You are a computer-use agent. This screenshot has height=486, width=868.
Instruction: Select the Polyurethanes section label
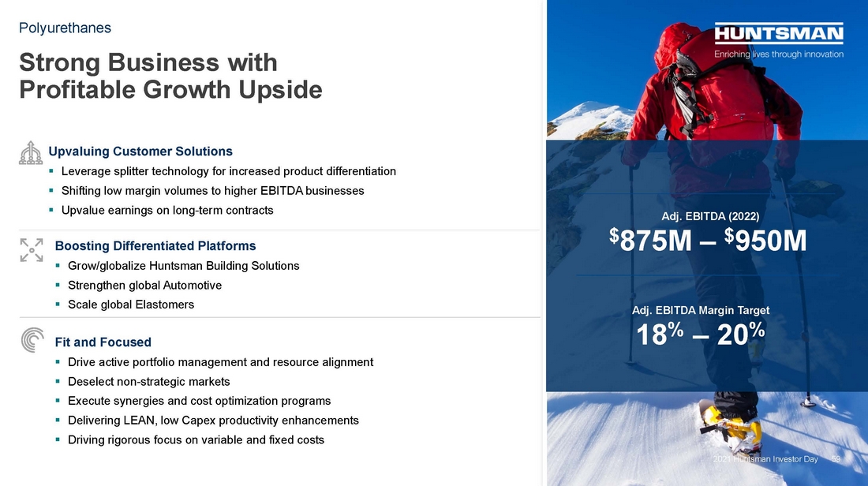(x=65, y=28)
